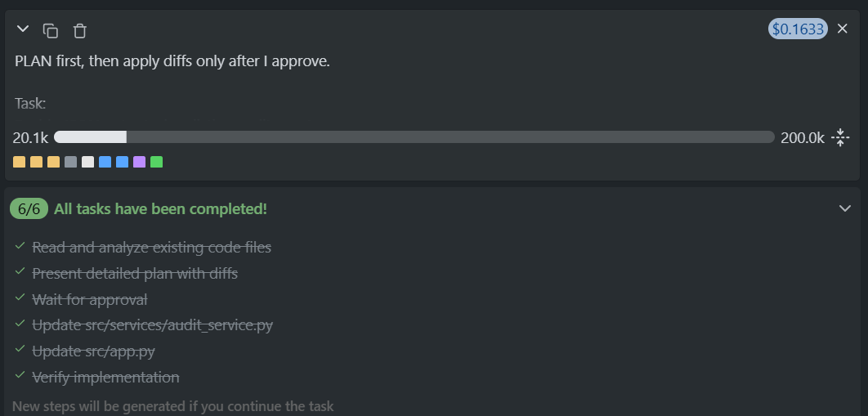Condense context using icon beside 200.0k

pyautogui.click(x=841, y=137)
